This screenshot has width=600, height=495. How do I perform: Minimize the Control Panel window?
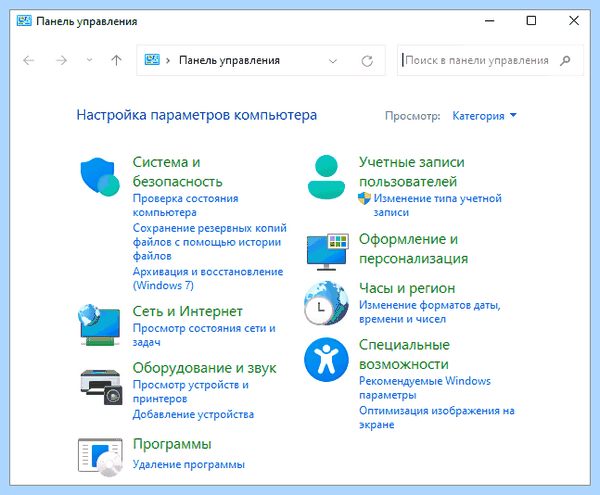(489, 21)
